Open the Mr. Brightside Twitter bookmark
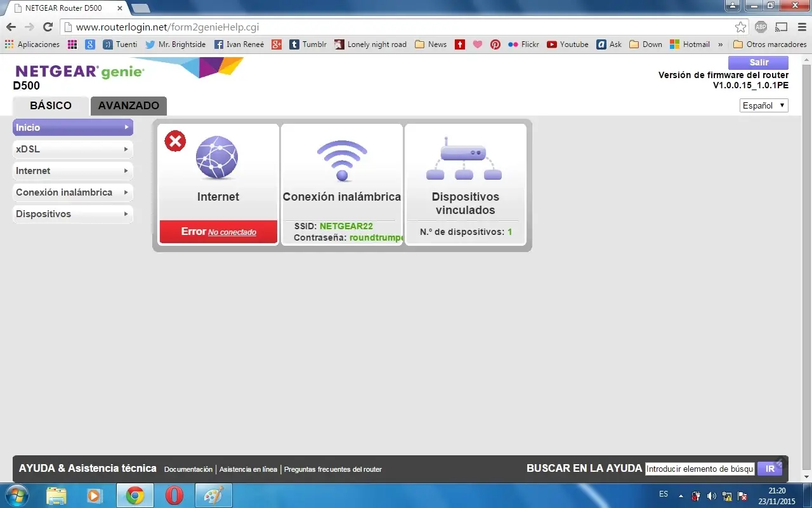The width and height of the screenshot is (812, 508). 176,44
